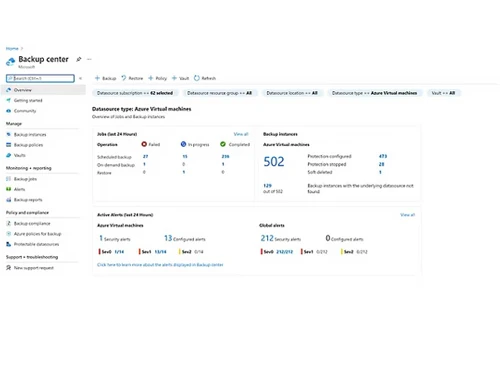Image resolution: width=500 pixels, height=375 pixels.
Task: Click the Backup toolbar button
Action: pos(105,78)
